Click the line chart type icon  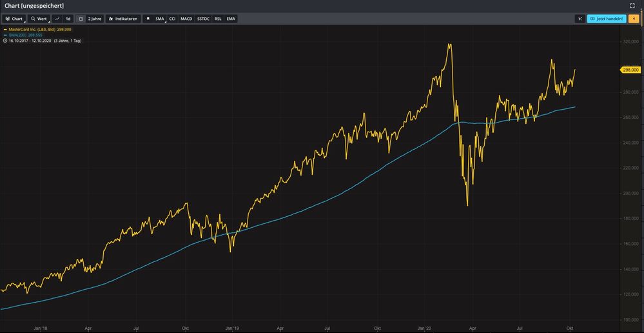57,19
